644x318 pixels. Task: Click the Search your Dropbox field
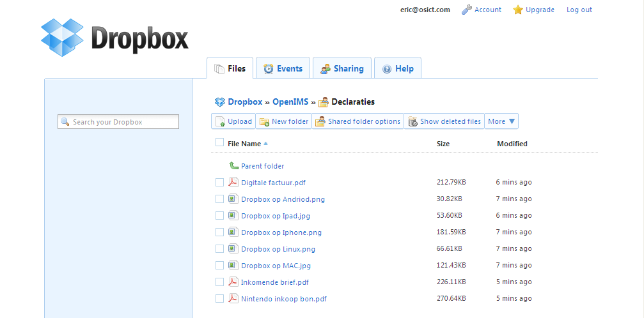[118, 122]
